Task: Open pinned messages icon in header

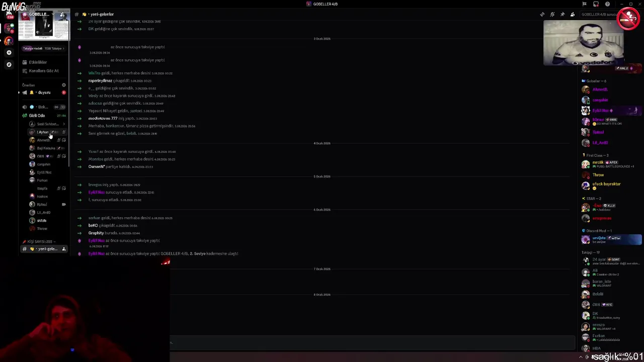Action: tap(562, 14)
